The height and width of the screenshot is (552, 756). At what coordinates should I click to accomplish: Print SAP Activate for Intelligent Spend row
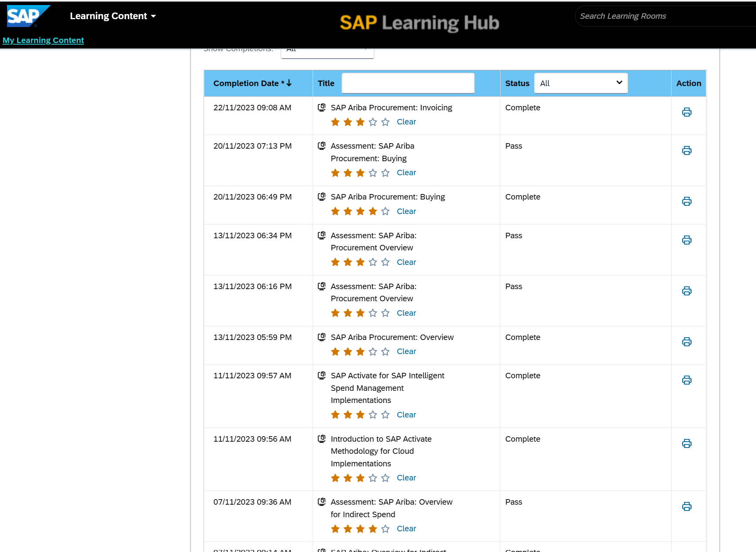coord(687,380)
